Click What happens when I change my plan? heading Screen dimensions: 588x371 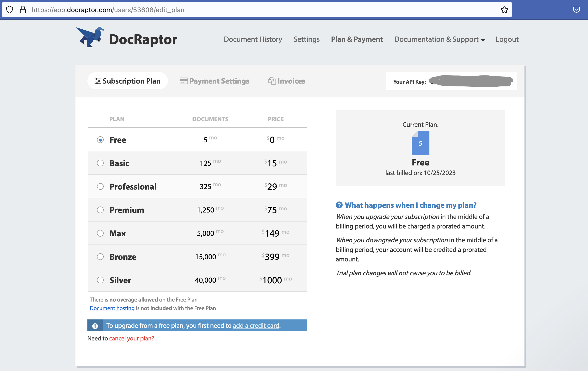click(411, 205)
